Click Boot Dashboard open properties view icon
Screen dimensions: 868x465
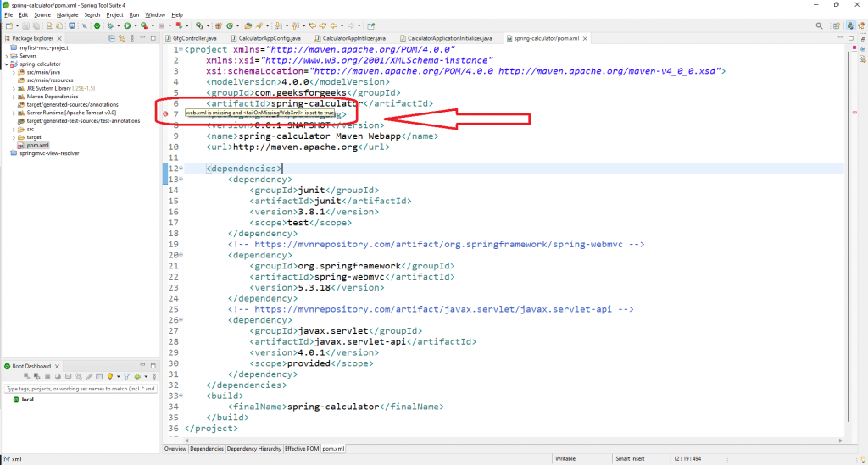(x=99, y=377)
